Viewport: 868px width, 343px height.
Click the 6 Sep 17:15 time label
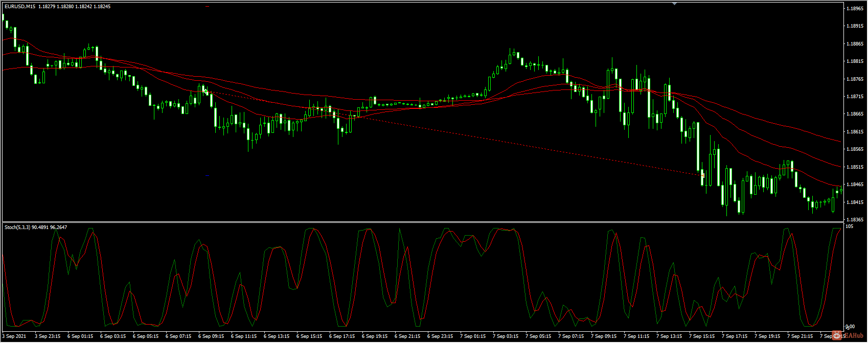coord(342,336)
